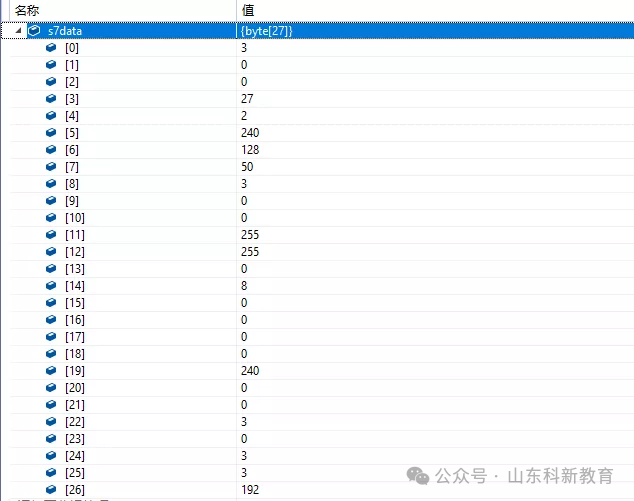Click the 名称 column header
634x501 pixels.
coord(27,10)
